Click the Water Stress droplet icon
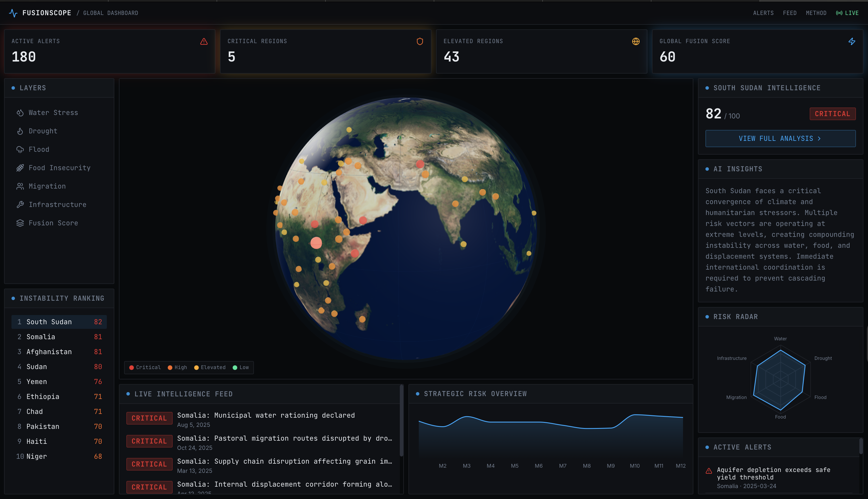 click(x=20, y=113)
